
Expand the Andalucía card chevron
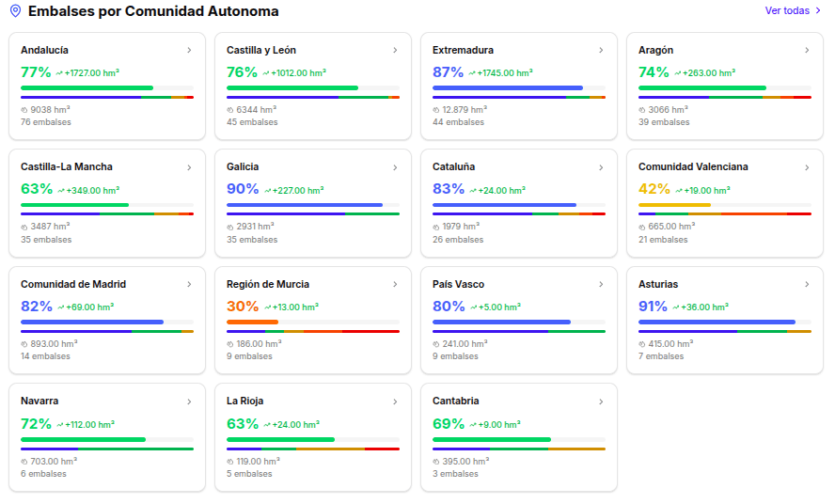[189, 50]
